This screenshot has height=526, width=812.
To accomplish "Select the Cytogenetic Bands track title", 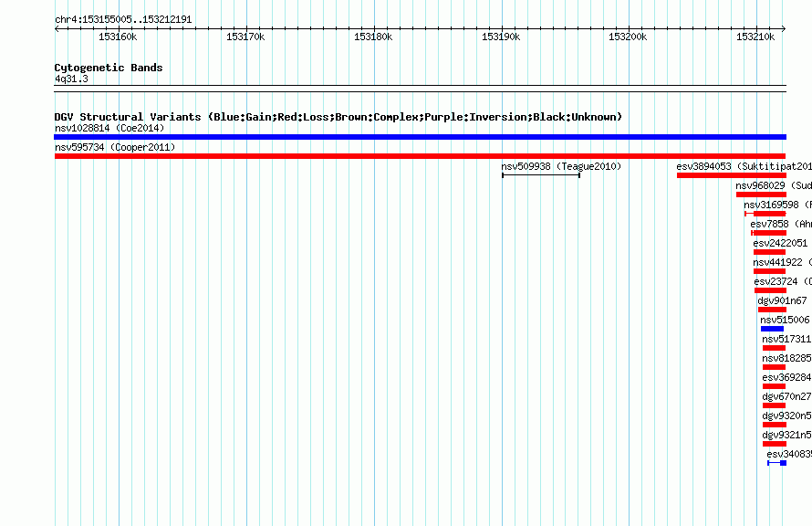I will click(x=109, y=68).
